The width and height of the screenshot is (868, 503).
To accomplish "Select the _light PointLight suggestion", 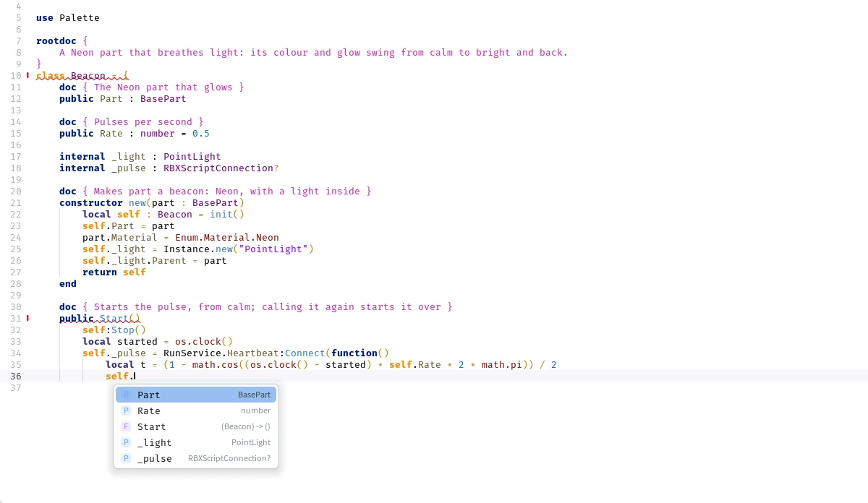I will click(x=196, y=442).
